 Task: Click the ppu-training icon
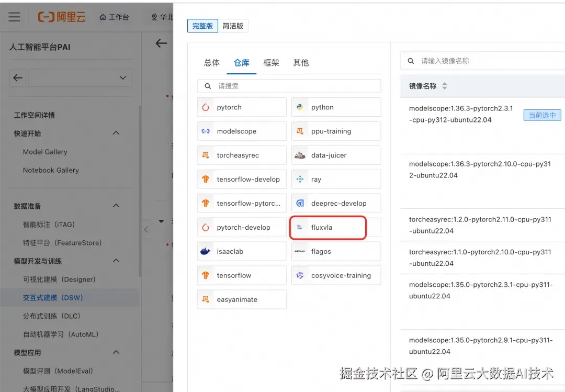tap(300, 131)
